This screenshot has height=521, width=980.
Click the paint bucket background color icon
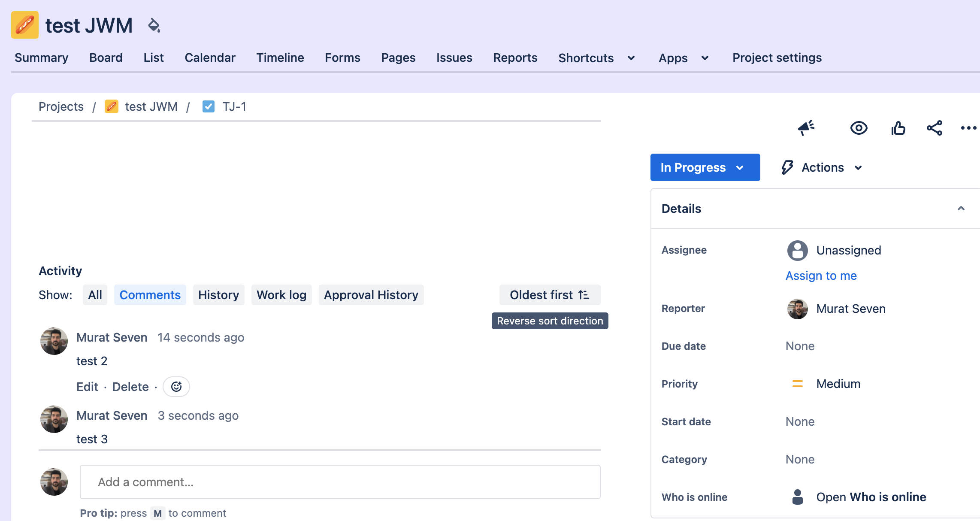[154, 25]
